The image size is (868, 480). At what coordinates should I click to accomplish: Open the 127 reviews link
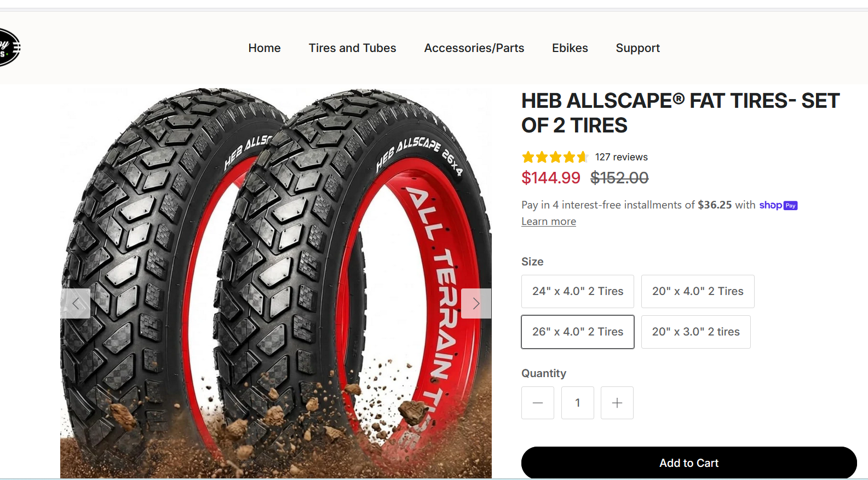click(622, 157)
